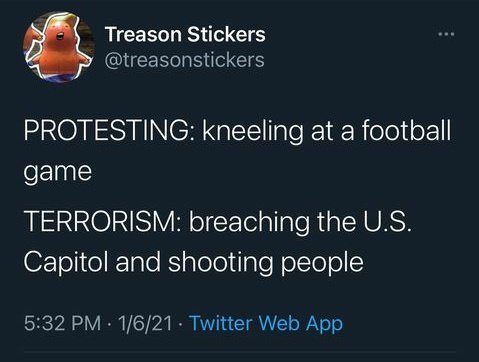Viewport: 479px width, 362px height.
Task: Click the orange balloon figure in avatar
Action: (59, 47)
